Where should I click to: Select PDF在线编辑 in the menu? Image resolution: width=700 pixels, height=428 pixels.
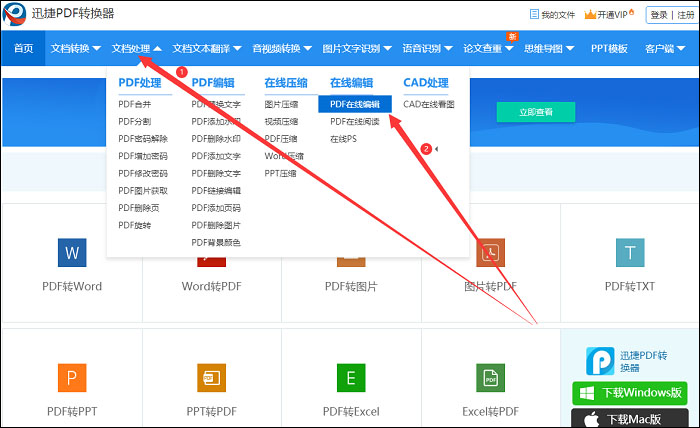[x=355, y=104]
